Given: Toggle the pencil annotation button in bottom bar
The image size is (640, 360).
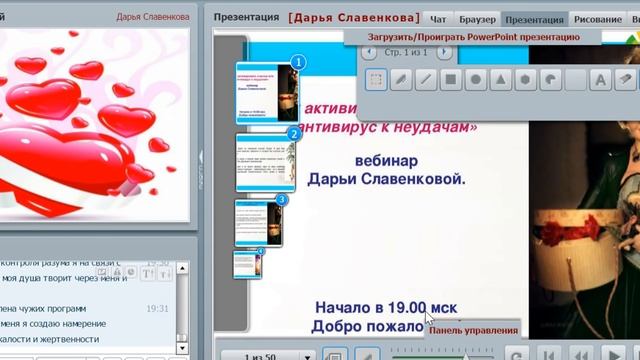Looking at the screenshot, I should (367, 355).
